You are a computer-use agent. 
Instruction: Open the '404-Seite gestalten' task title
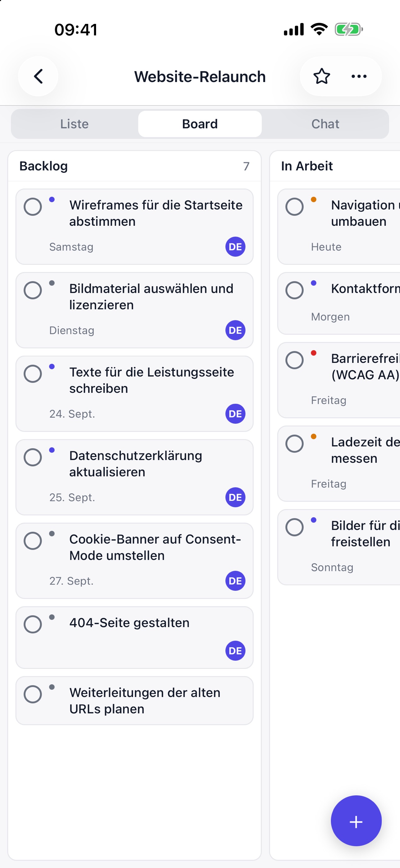tap(130, 623)
